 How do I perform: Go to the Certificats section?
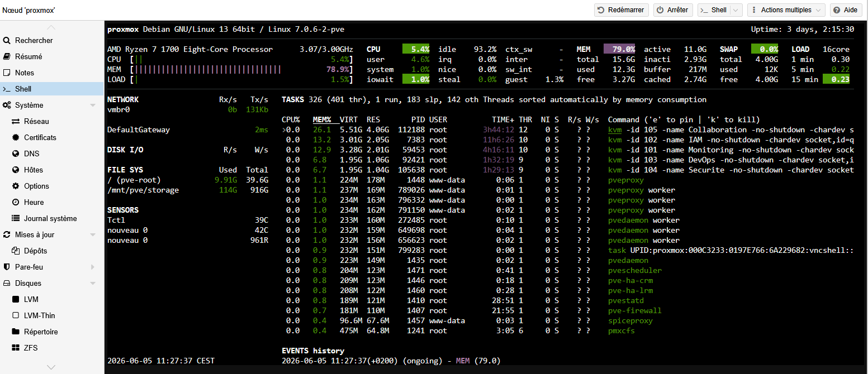(x=52, y=137)
